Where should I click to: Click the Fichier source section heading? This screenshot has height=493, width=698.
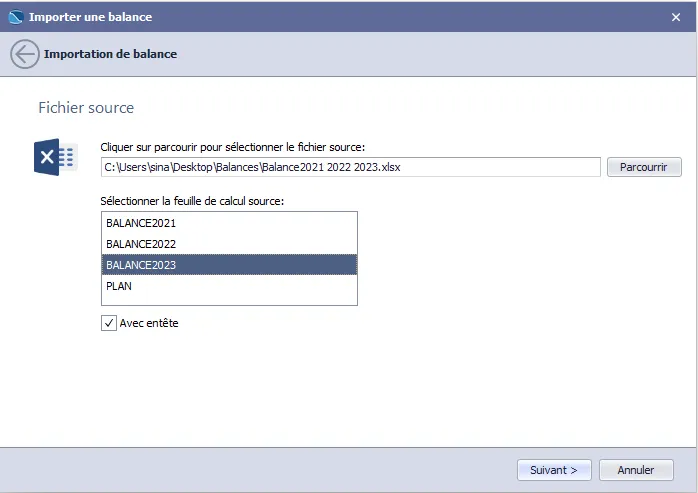click(86, 107)
